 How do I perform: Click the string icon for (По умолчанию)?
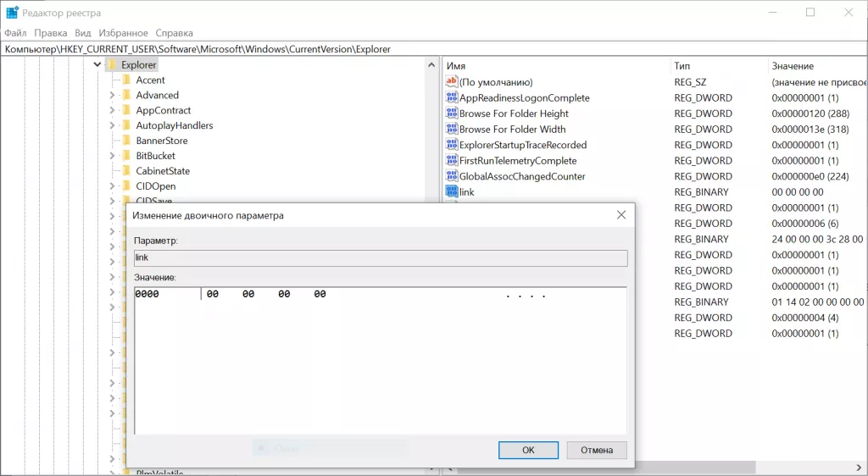click(451, 82)
